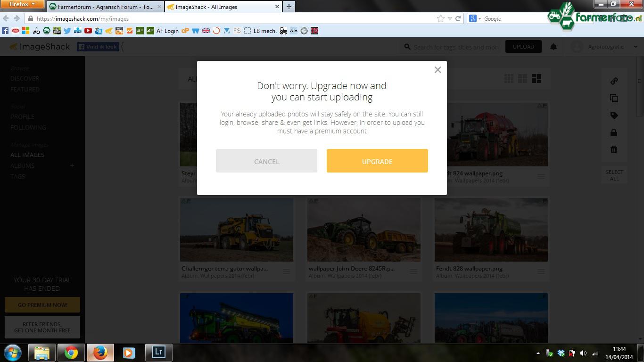Open Lightroom from the Windows taskbar
Image resolution: width=644 pixels, height=362 pixels.
pos(159,352)
